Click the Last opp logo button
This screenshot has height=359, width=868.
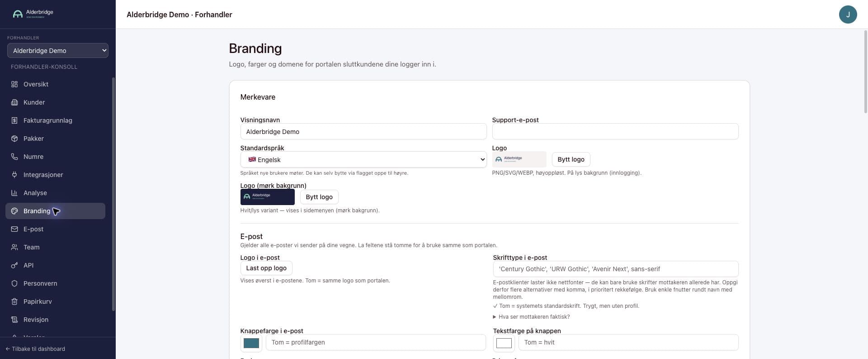(x=266, y=268)
